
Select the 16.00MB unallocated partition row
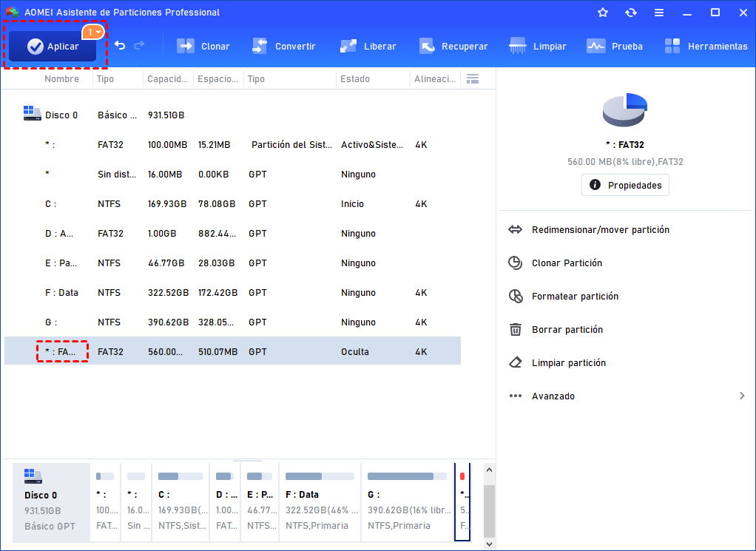232,174
